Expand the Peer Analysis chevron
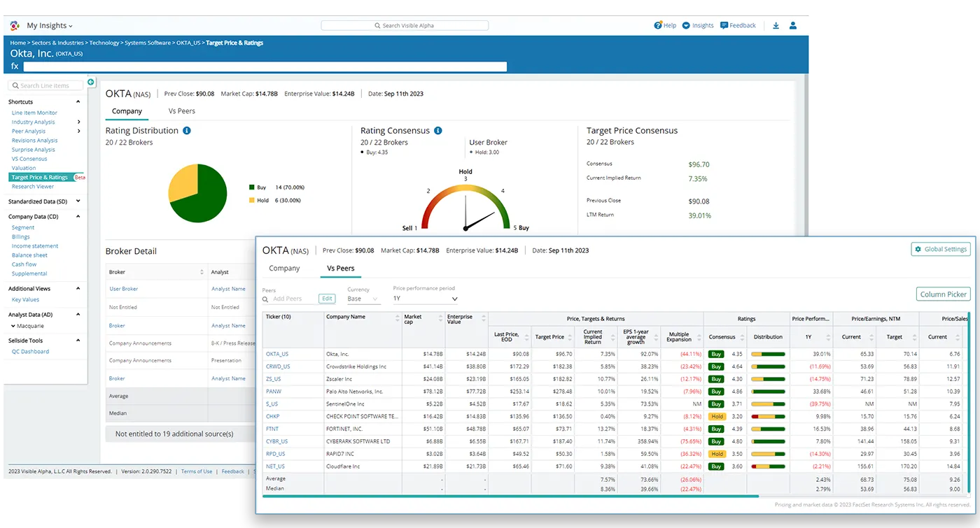980x528 pixels. click(x=78, y=131)
